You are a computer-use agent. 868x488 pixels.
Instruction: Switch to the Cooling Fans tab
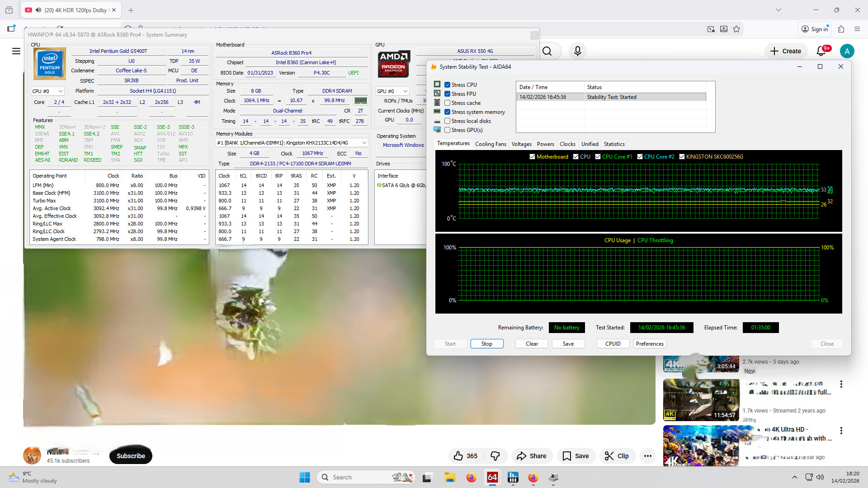pos(491,144)
